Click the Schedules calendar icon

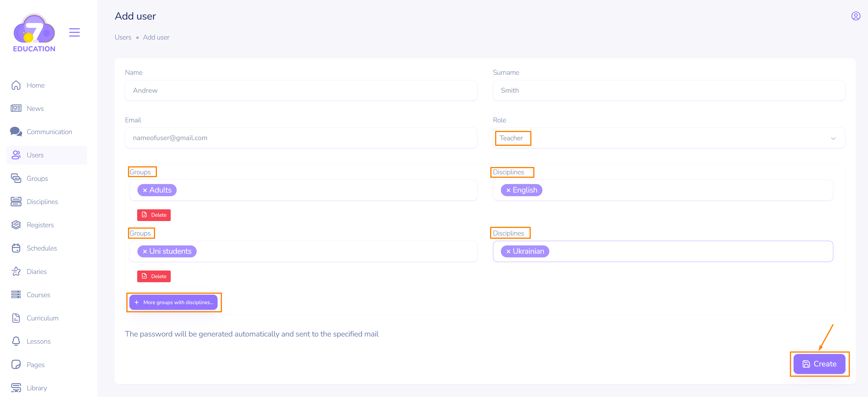click(16, 248)
